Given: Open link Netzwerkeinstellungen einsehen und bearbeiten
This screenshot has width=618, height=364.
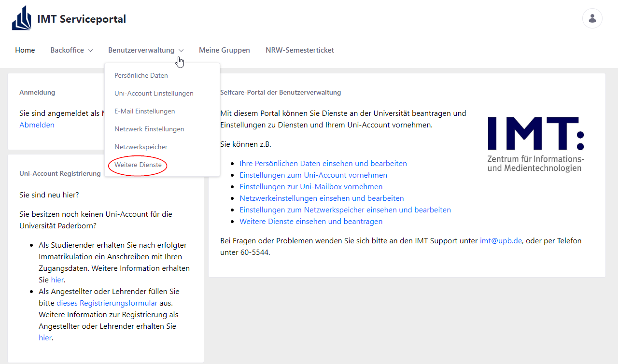Looking at the screenshot, I should [322, 198].
